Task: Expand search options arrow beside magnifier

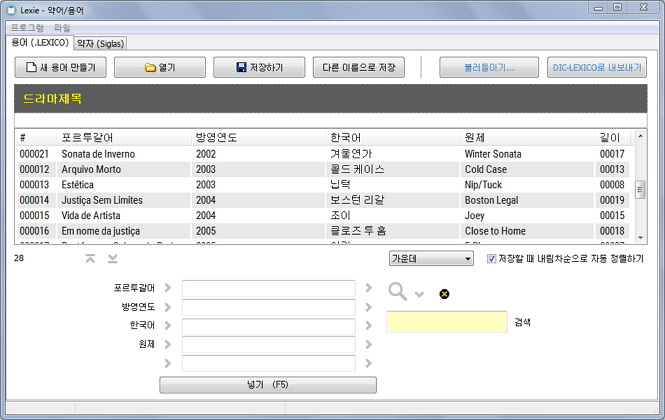Action: (419, 294)
